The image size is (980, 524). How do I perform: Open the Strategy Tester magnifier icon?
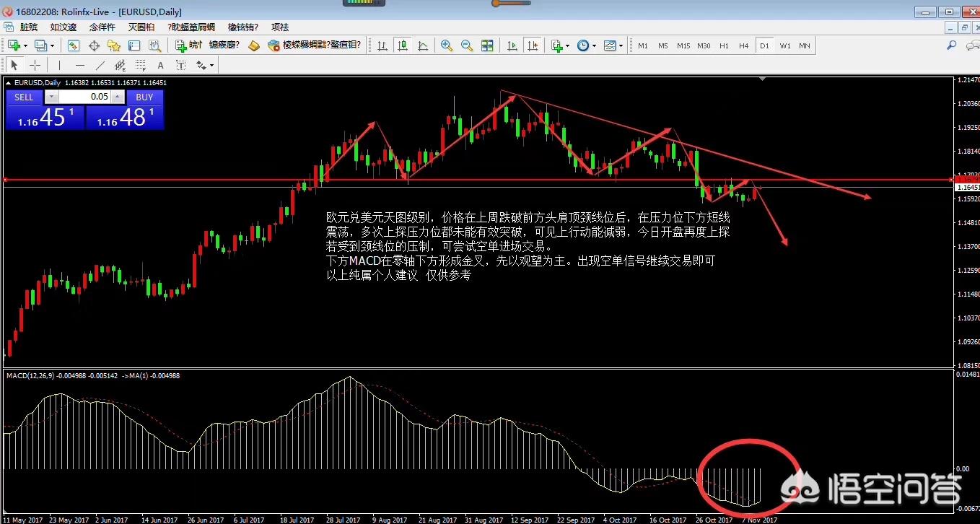point(154,45)
